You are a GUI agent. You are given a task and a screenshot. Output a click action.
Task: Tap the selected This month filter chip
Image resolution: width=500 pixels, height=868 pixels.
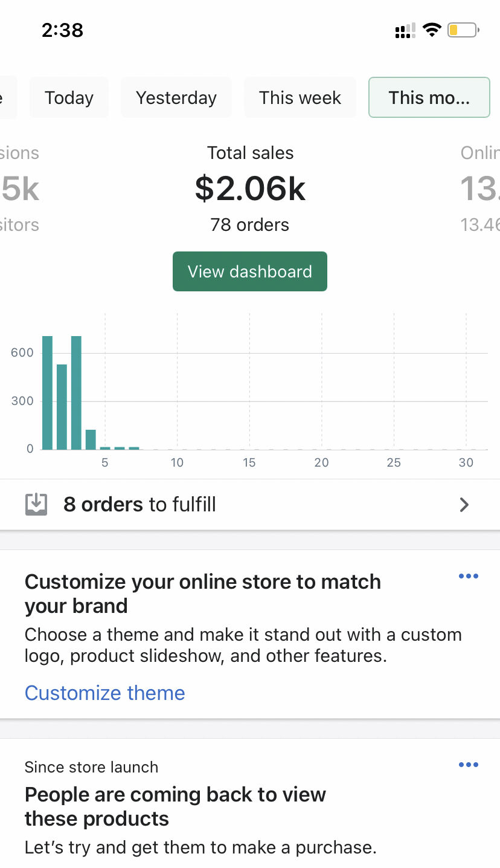429,97
